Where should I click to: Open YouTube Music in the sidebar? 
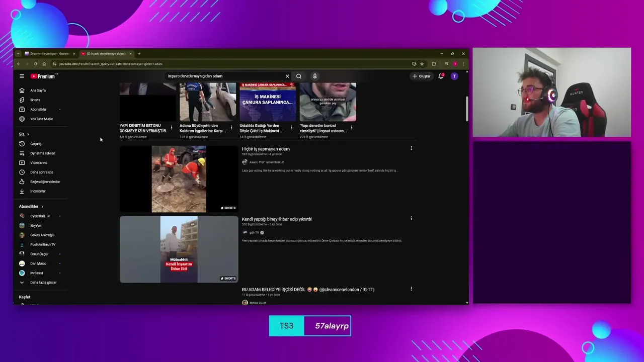pos(40,119)
